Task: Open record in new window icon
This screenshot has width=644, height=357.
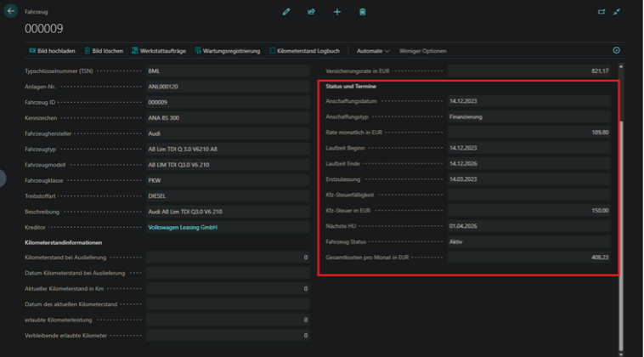Action: point(602,12)
